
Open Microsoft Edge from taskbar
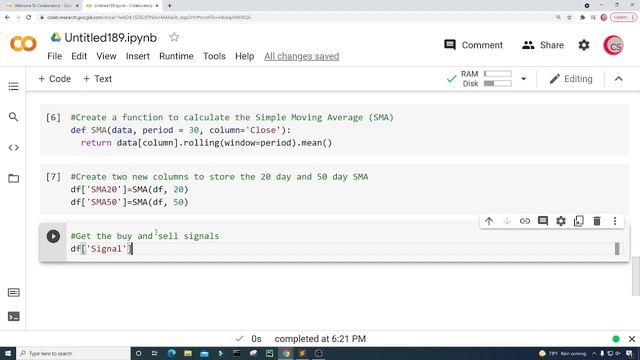pos(171,353)
